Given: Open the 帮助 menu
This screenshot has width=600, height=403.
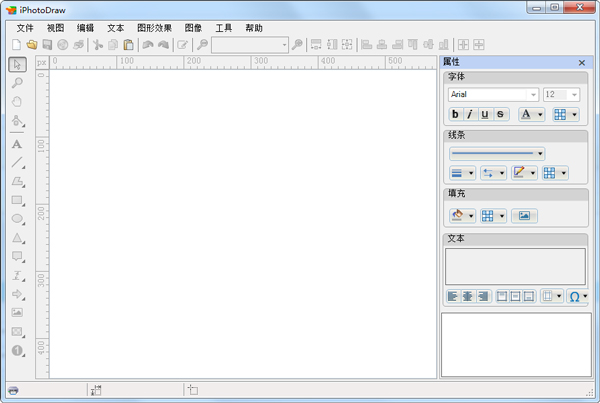Looking at the screenshot, I should coord(254,28).
